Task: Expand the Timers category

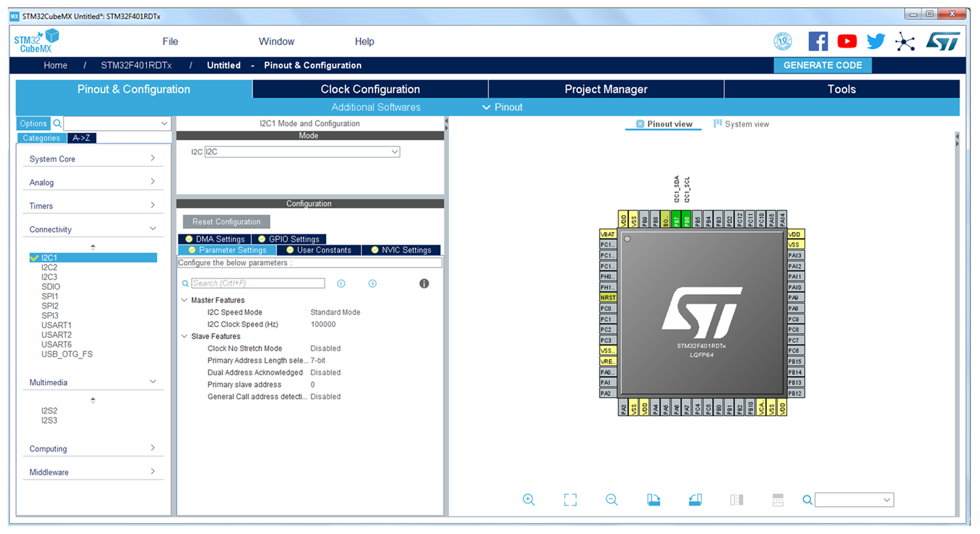Action: pyautogui.click(x=93, y=206)
